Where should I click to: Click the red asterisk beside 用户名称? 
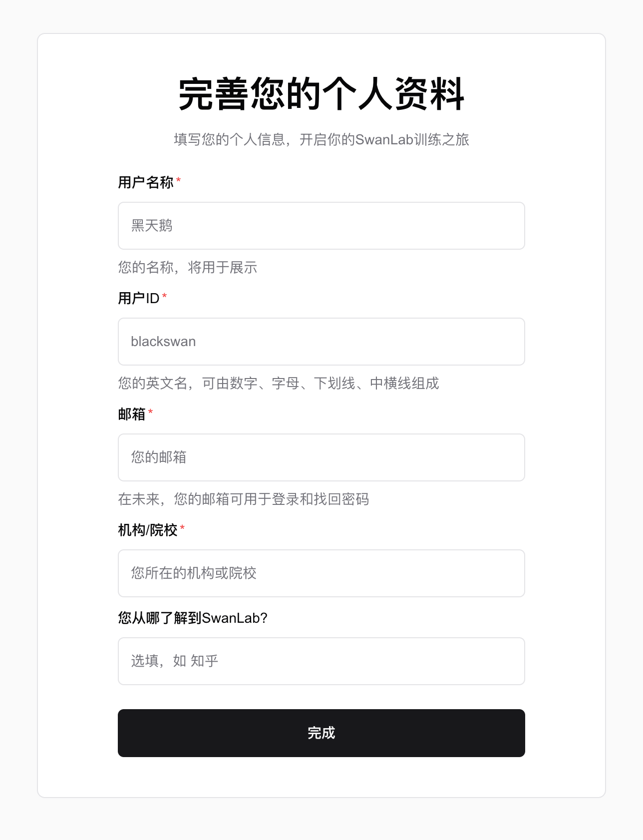[178, 180]
